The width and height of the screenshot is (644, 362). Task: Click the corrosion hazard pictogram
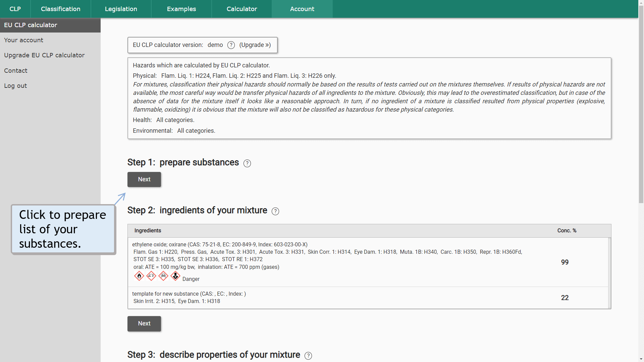pos(151,276)
